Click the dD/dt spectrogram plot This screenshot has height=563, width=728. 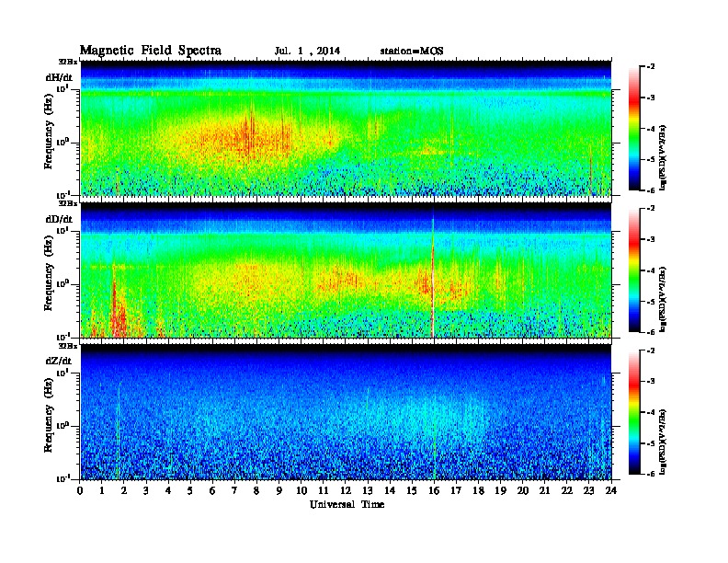click(346, 270)
